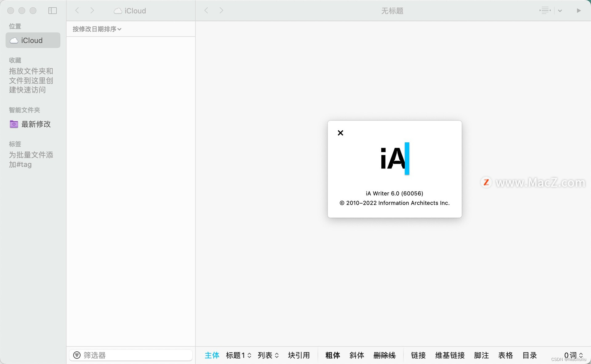Open focus mode dropdown chevron
This screenshot has width=591, height=364.
(560, 11)
